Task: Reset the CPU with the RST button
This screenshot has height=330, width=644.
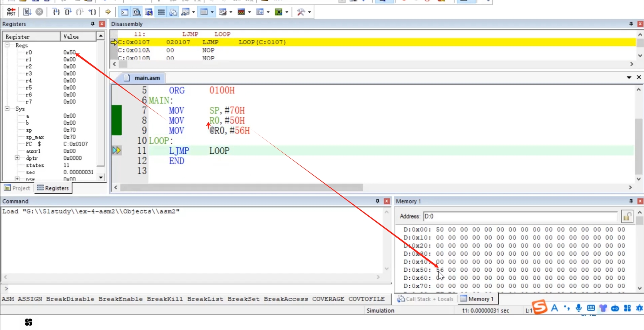Action: [11, 12]
